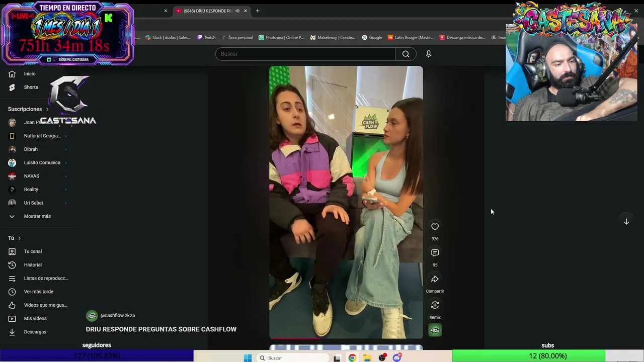
Task: Open Mis videos
Action: pos(35,318)
